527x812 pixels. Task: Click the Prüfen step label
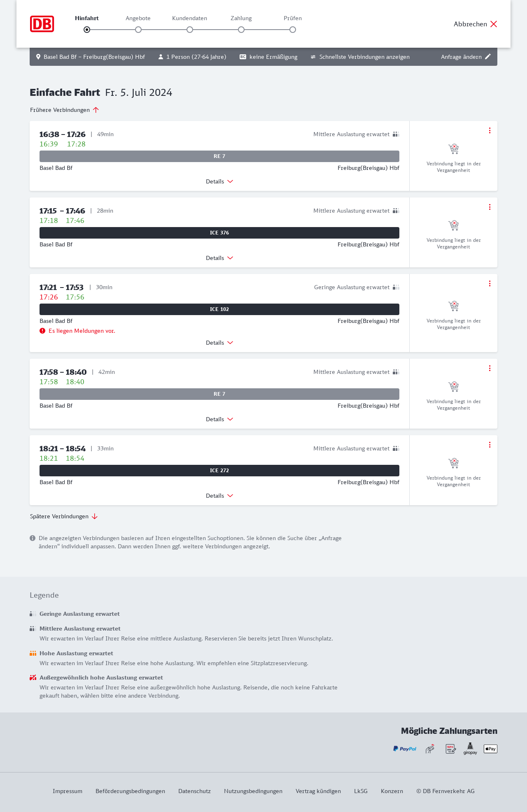pos(293,18)
